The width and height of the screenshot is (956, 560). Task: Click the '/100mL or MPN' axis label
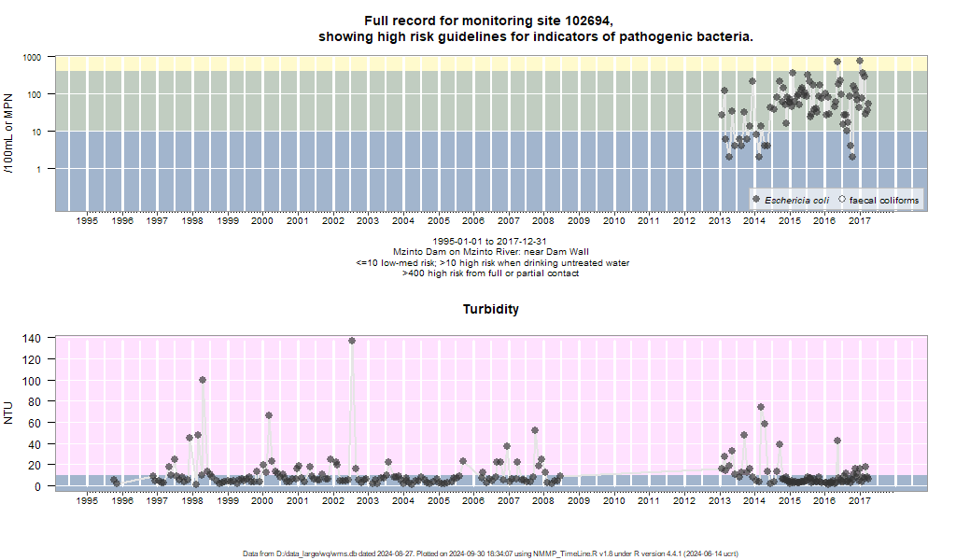click(x=8, y=133)
